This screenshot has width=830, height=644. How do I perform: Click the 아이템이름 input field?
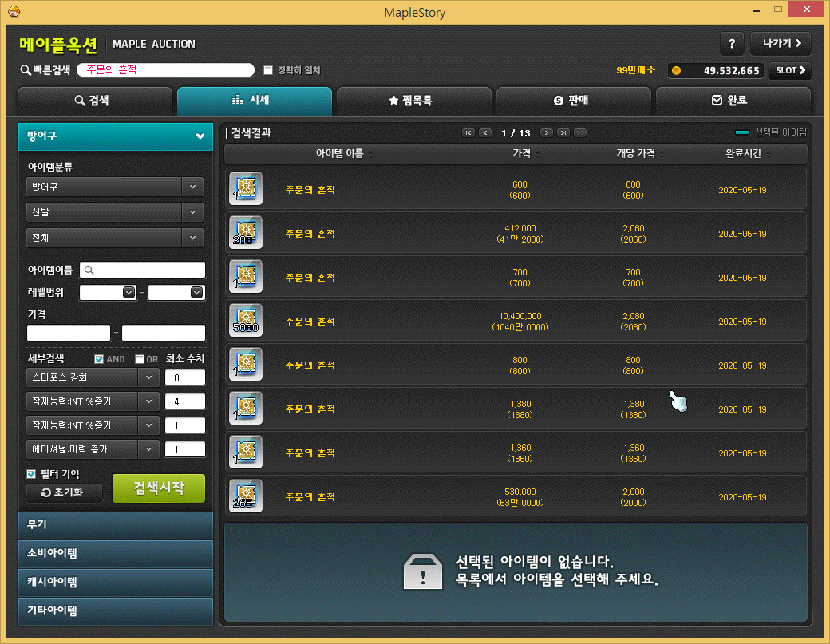(x=142, y=270)
